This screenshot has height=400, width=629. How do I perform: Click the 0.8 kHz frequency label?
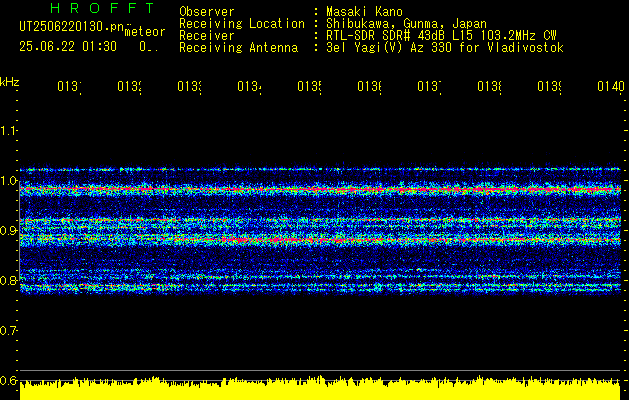8,280
